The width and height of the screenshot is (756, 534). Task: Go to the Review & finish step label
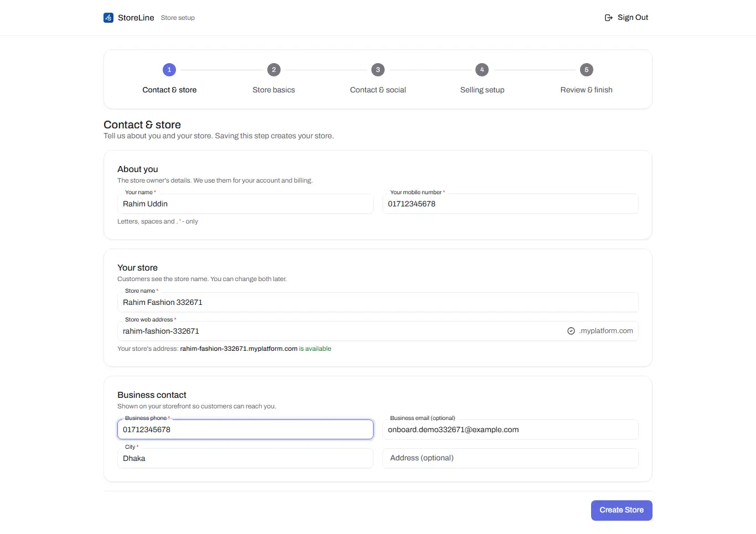pos(587,90)
